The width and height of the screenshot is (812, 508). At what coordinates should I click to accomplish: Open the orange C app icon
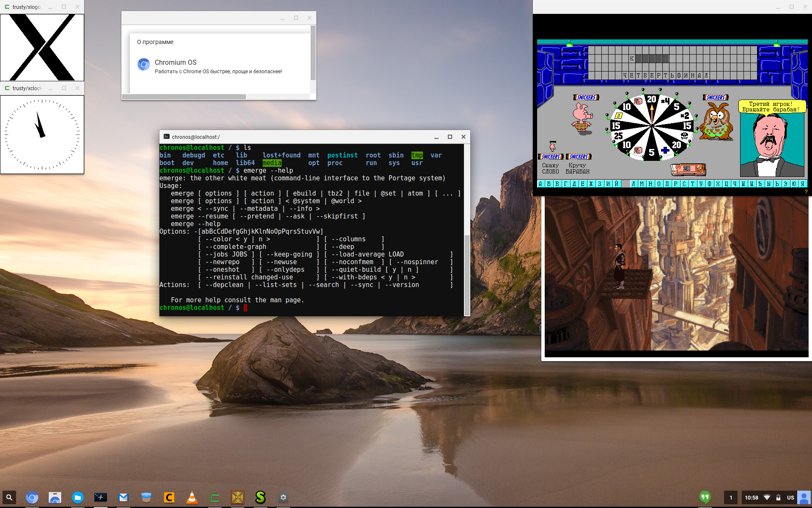(x=169, y=497)
